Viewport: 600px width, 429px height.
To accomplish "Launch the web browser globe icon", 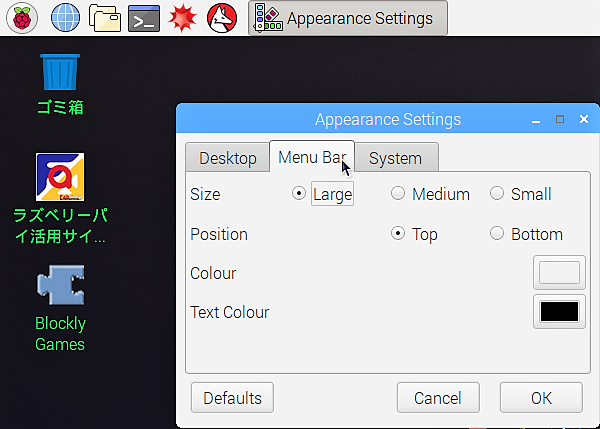I will [x=65, y=18].
